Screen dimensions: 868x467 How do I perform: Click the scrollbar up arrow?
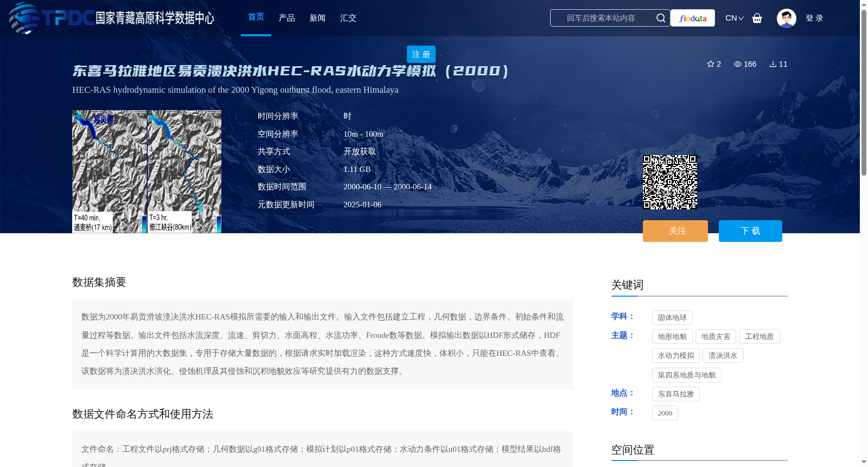[x=864, y=4]
